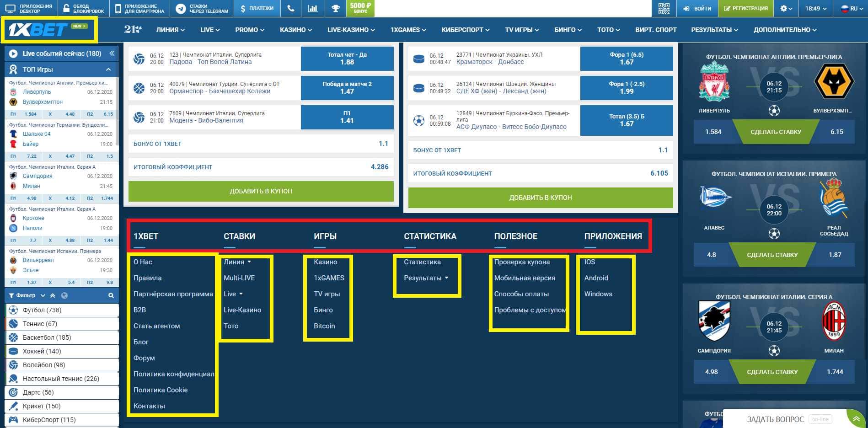Click the search magnifier in the filter bar
This screenshot has height=428, width=868.
point(111,295)
